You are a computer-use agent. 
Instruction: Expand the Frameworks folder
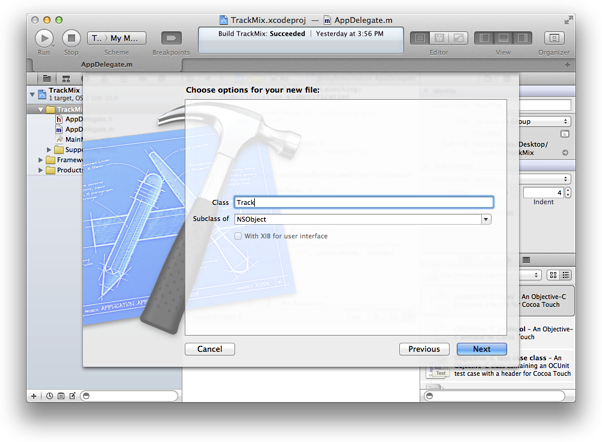40,160
